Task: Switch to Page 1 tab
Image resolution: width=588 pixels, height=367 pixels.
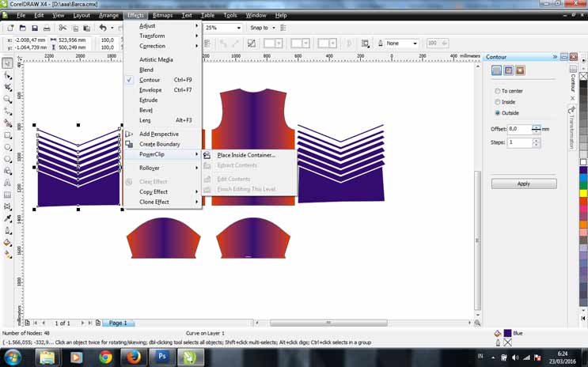Action: point(118,323)
